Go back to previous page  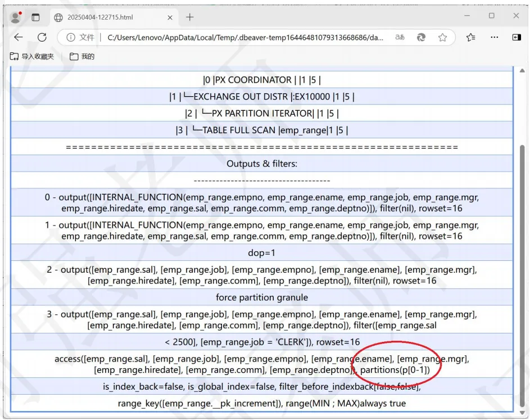pos(19,37)
